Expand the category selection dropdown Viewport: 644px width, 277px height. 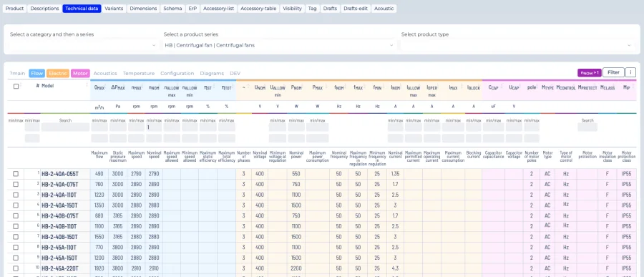[x=84, y=45]
